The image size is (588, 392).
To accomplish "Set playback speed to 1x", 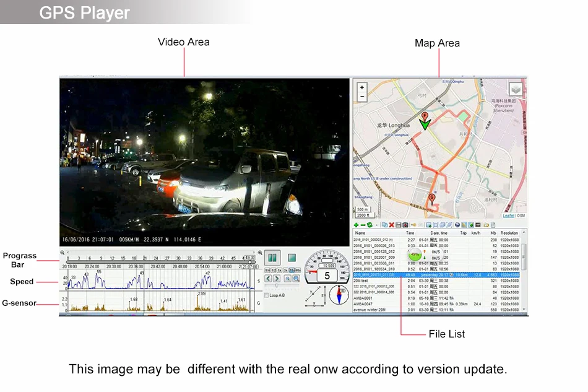I will (279, 270).
